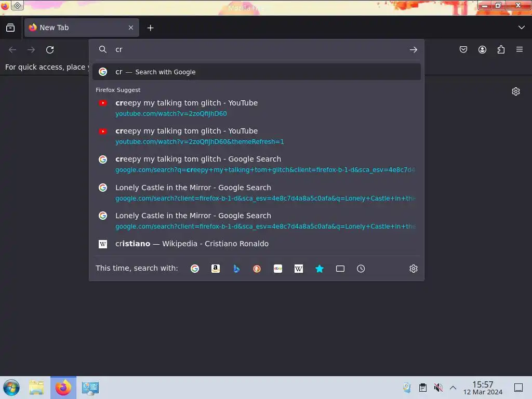Open New Tab personalize gear icon
The image size is (532, 399).
click(516, 91)
